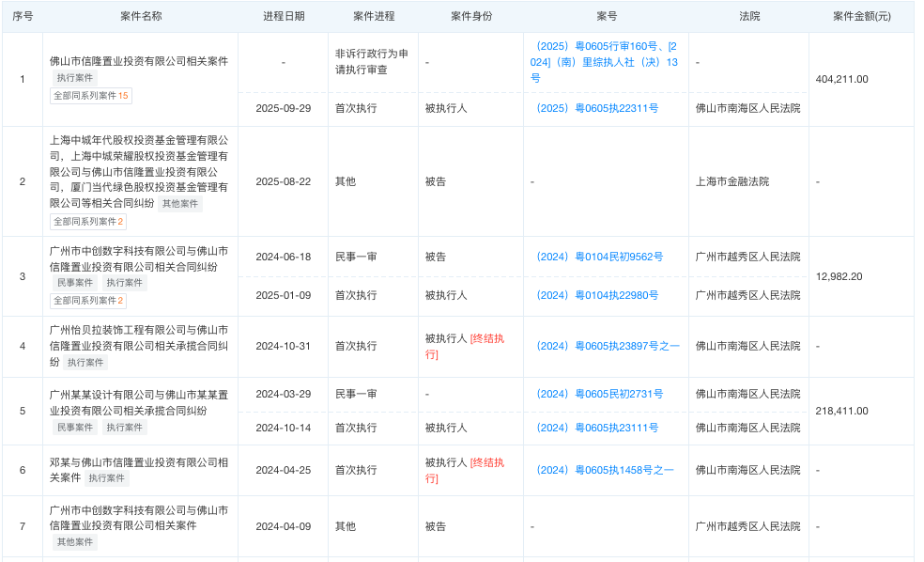924x562 pixels.
Task: Click column header 法院
Action: click(x=749, y=17)
